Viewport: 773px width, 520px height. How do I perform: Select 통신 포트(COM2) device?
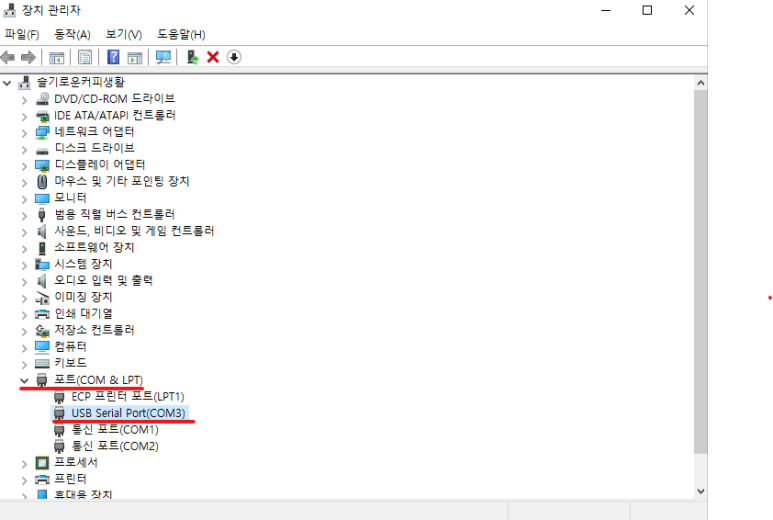click(115, 446)
